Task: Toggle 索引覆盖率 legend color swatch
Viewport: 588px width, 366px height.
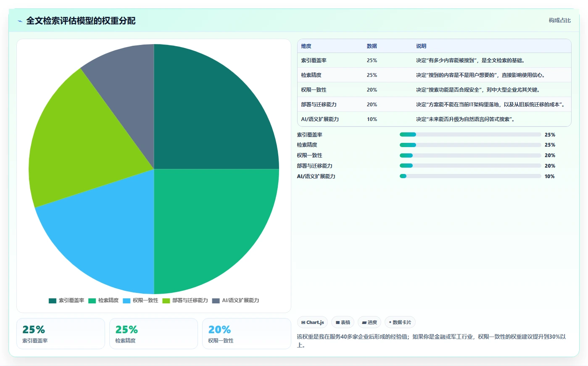Action: coord(53,300)
